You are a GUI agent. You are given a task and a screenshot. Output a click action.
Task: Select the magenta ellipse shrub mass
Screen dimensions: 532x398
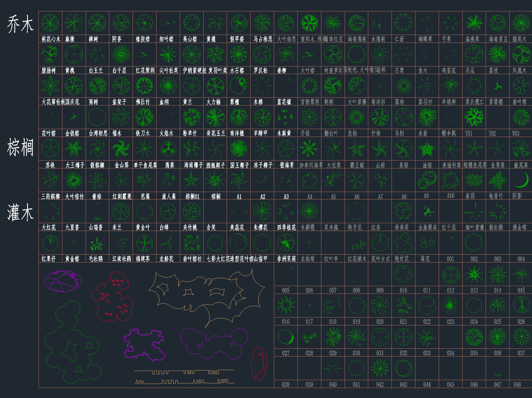(x=63, y=281)
